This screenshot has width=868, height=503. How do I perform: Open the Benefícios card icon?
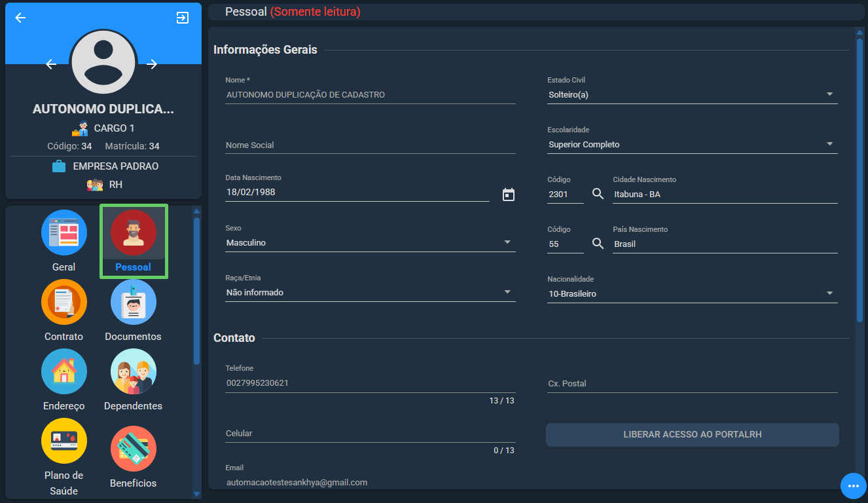134,449
